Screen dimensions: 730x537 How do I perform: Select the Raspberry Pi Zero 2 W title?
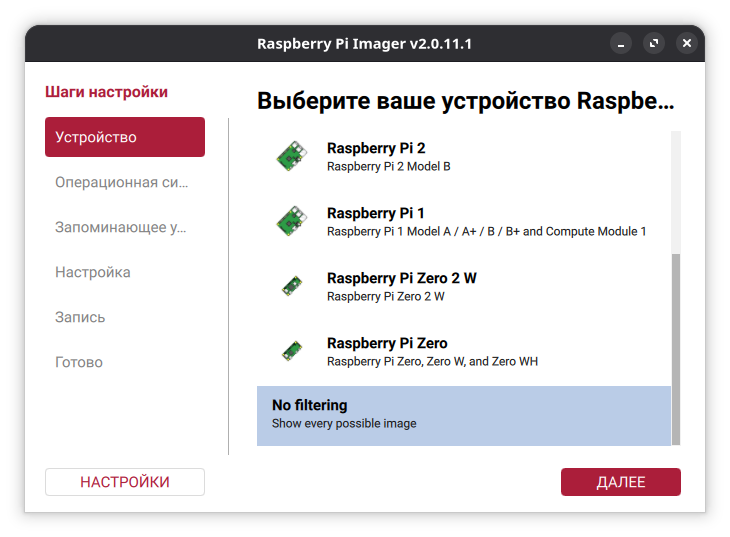coord(402,278)
